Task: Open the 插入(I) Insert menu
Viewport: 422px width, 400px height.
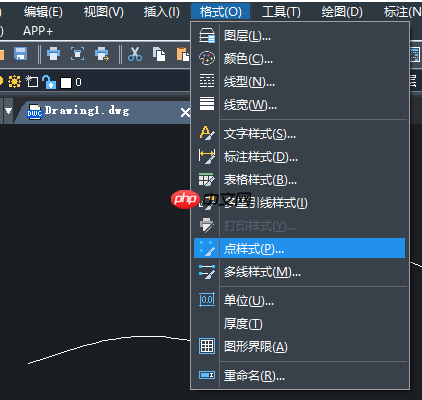Action: coord(162,12)
